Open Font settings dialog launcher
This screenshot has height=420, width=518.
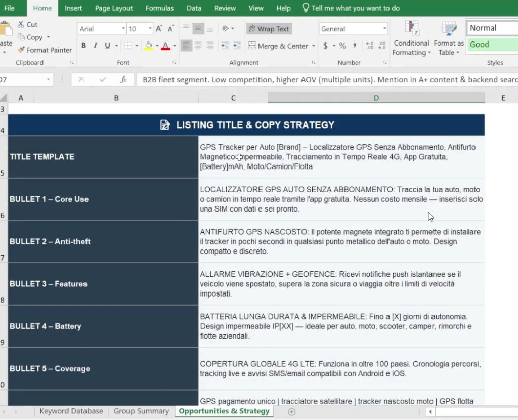tap(174, 62)
